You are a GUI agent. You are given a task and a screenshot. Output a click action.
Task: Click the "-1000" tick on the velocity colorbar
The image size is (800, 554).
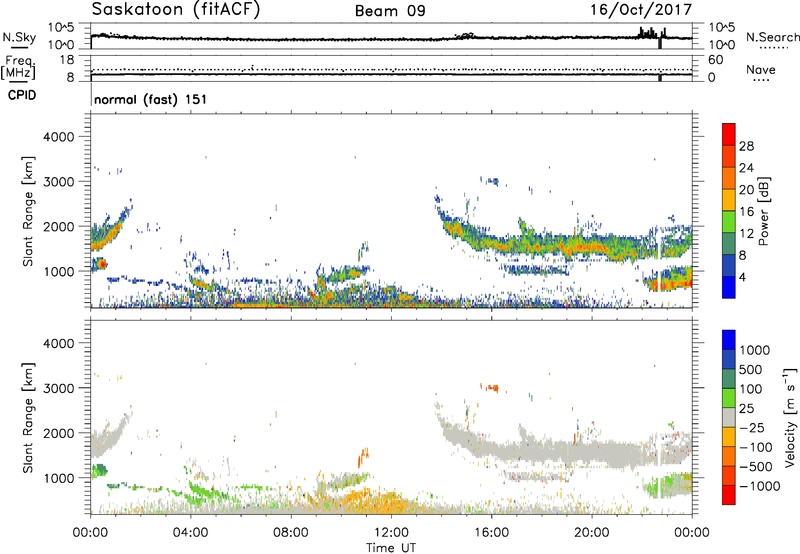click(x=759, y=486)
